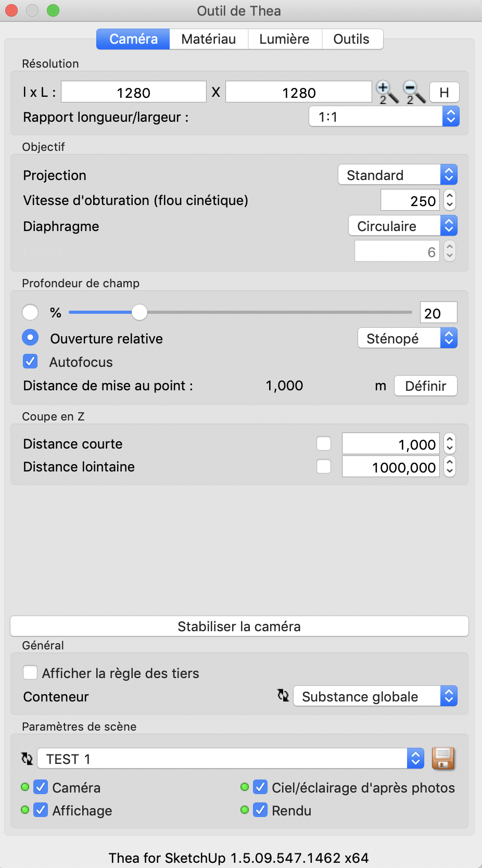The height and width of the screenshot is (868, 482).
Task: Disable the Autofocus checkbox
Action: point(31,361)
